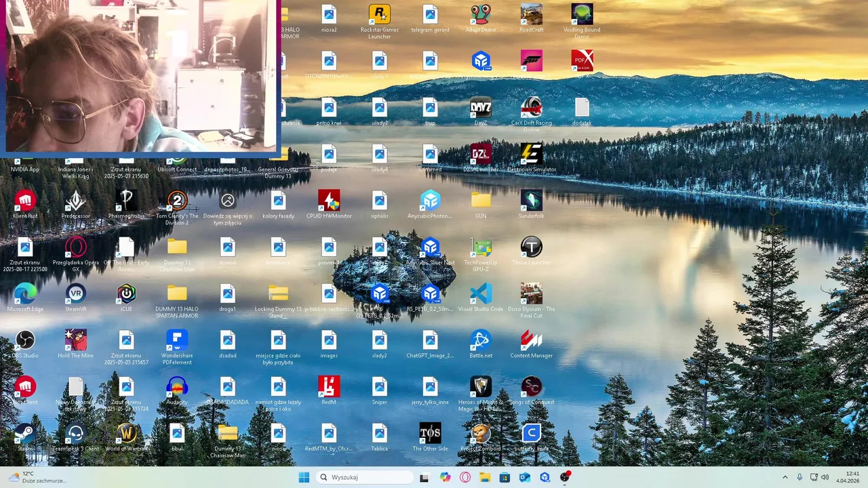
Task: Open Microsoft Store from the taskbar
Action: point(505,477)
